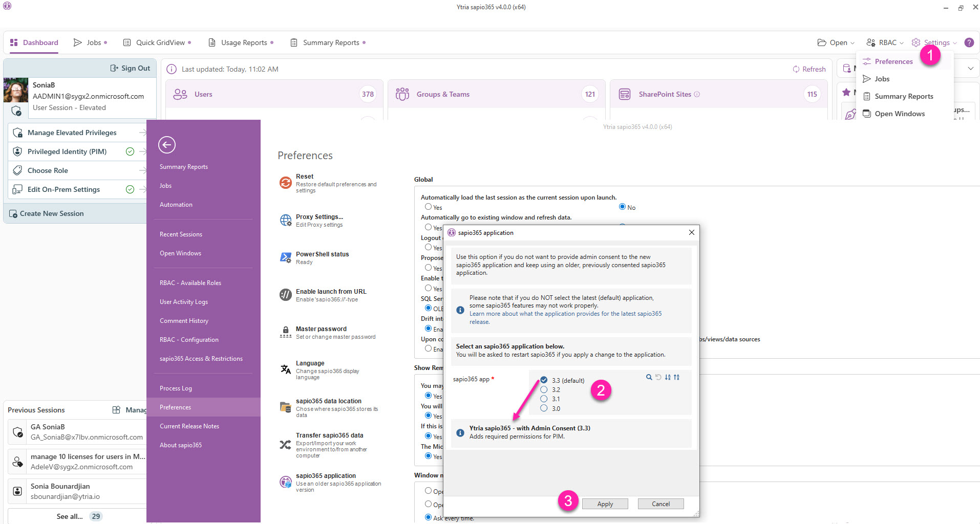
Task: Click the Apply button
Action: point(605,504)
